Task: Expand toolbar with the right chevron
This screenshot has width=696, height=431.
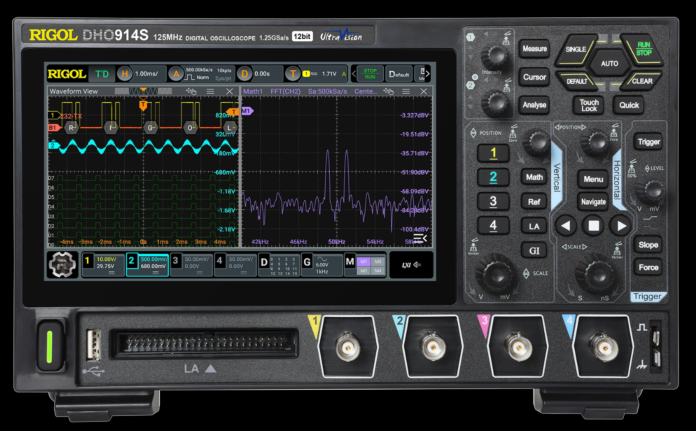Action: 427,74
